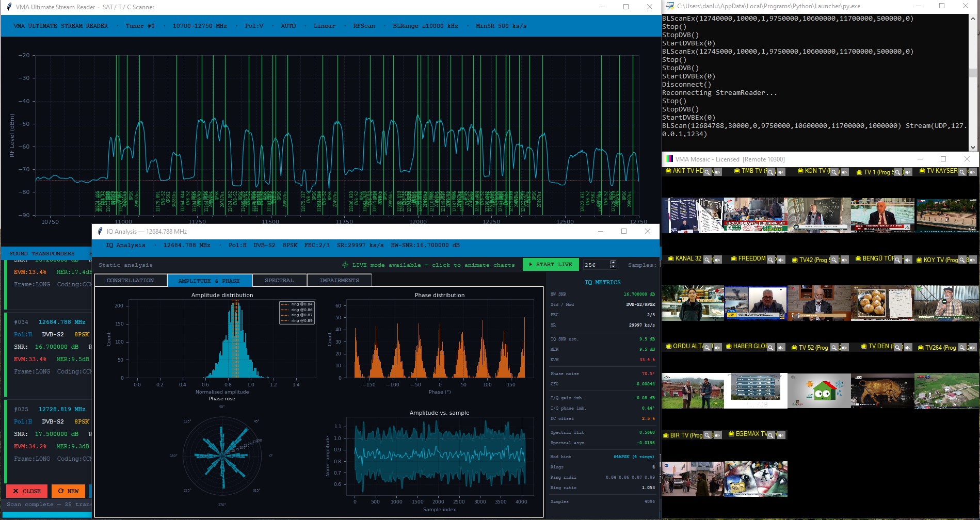This screenshot has width=980, height=520.
Task: Mute the AKIT TV HD tile
Action: pyautogui.click(x=717, y=172)
